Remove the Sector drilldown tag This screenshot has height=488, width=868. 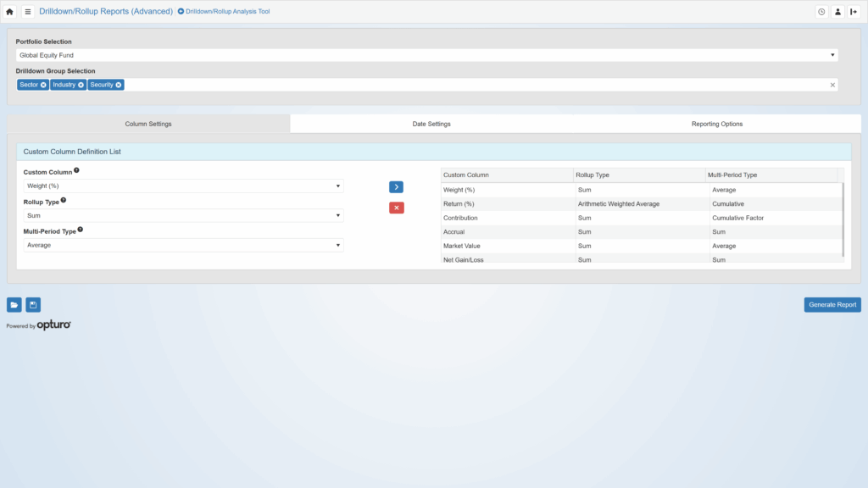tap(43, 85)
